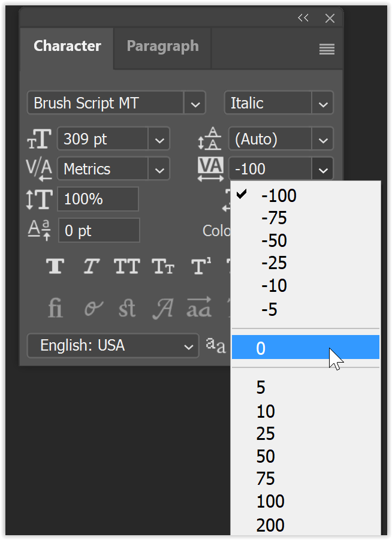
Task: Click the baseline shift value field
Action: coord(99,230)
